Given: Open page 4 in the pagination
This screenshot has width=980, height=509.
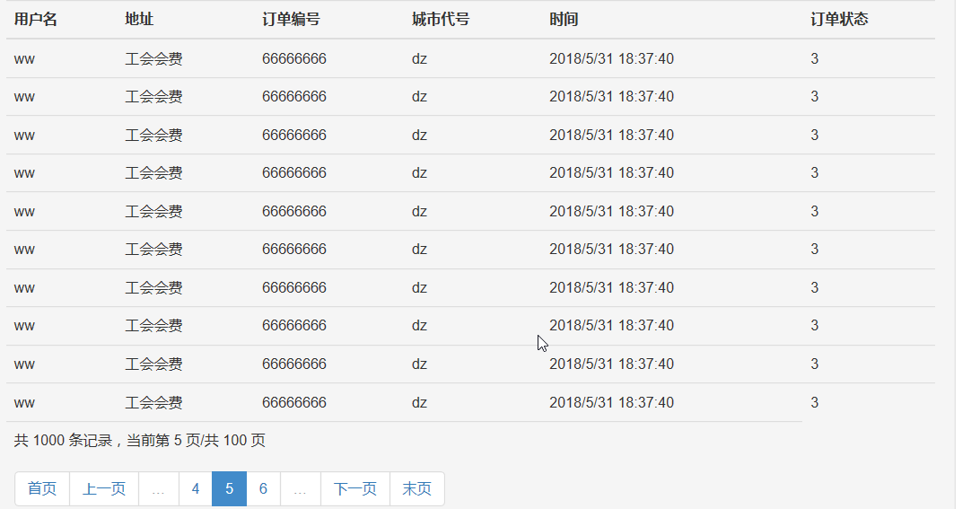Looking at the screenshot, I should click(x=196, y=488).
